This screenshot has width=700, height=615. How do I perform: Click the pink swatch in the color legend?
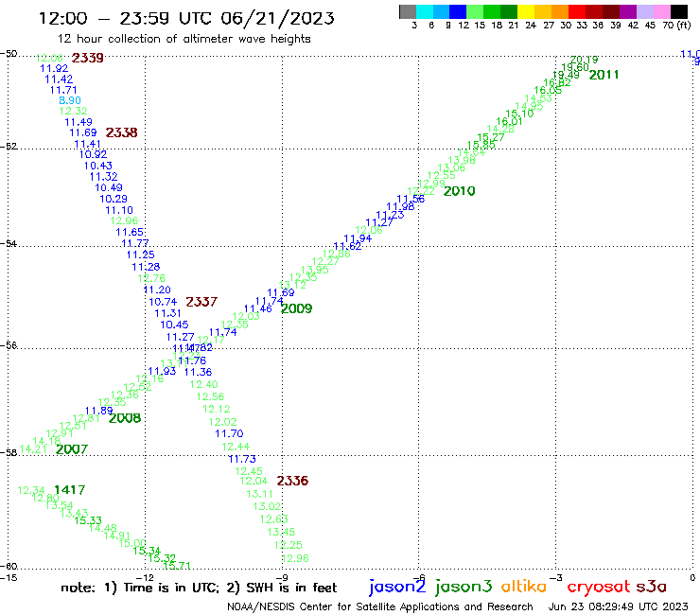[661, 11]
